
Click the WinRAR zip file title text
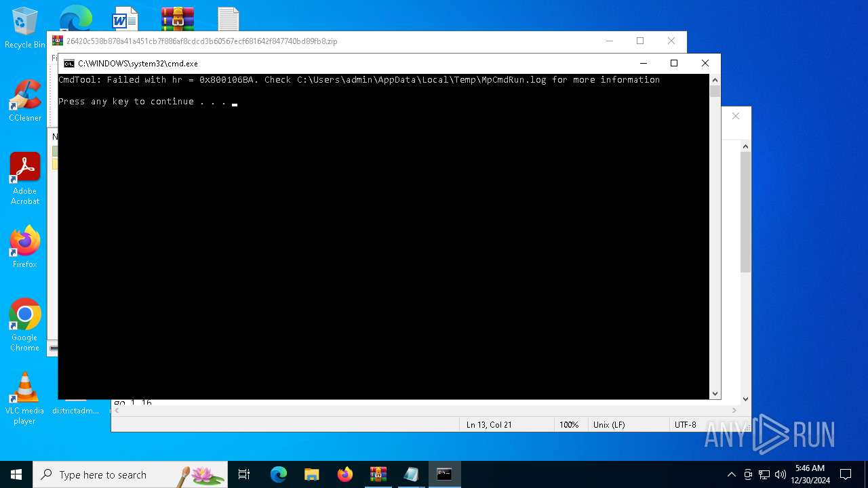click(201, 41)
